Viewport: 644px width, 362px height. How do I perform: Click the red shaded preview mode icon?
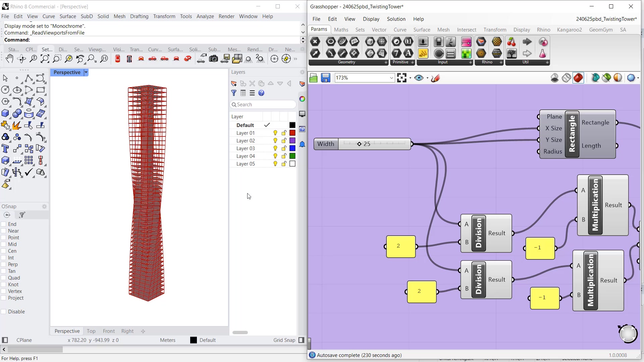(578, 78)
